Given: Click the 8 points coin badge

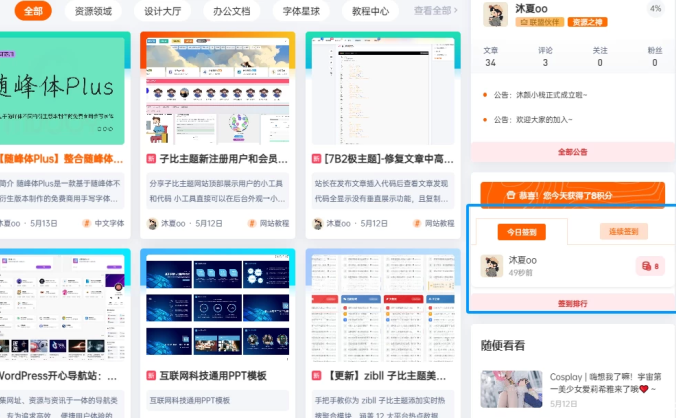Looking at the screenshot, I should tap(650, 266).
